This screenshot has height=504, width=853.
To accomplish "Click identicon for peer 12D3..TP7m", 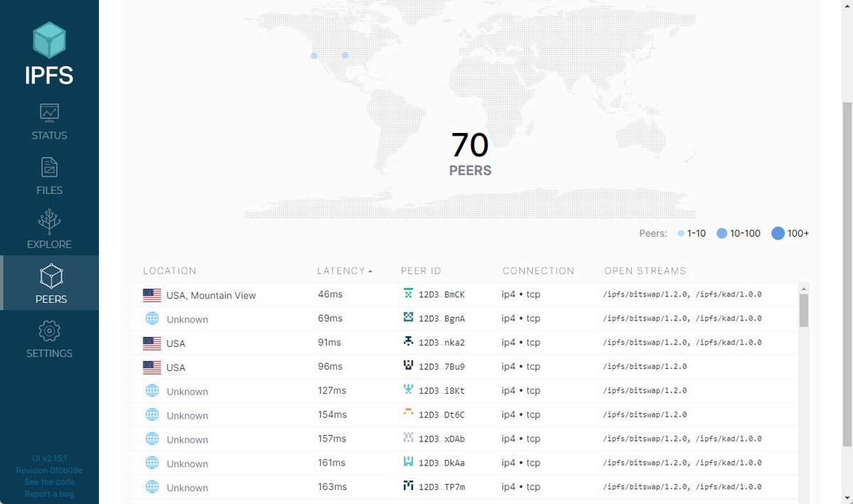I will [408, 486].
